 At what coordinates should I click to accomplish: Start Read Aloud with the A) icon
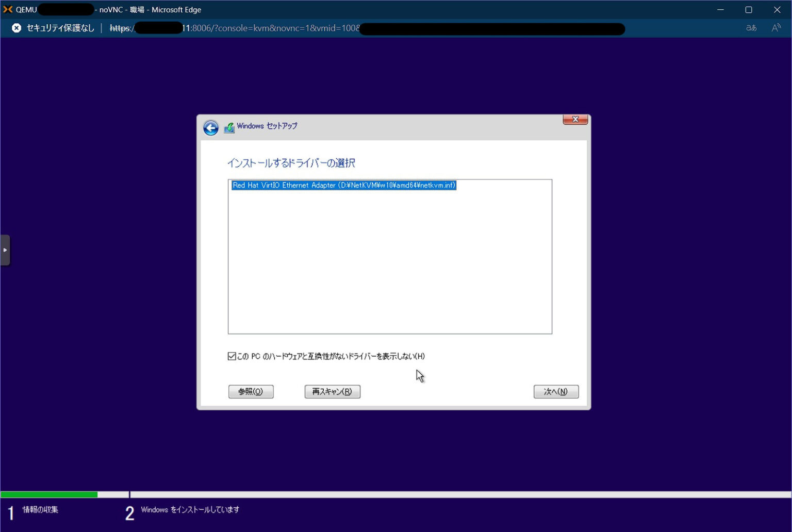776,28
